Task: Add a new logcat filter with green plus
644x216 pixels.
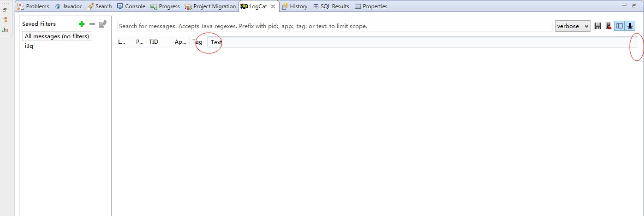Action: pyautogui.click(x=82, y=24)
